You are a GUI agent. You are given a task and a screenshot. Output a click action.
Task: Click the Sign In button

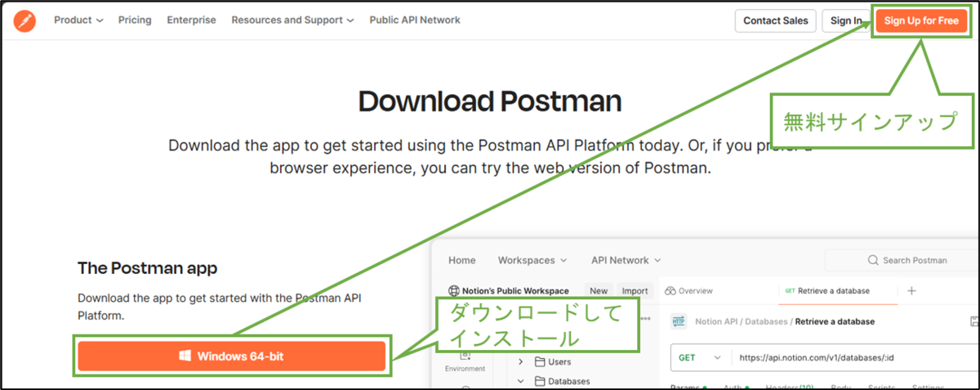(x=846, y=21)
